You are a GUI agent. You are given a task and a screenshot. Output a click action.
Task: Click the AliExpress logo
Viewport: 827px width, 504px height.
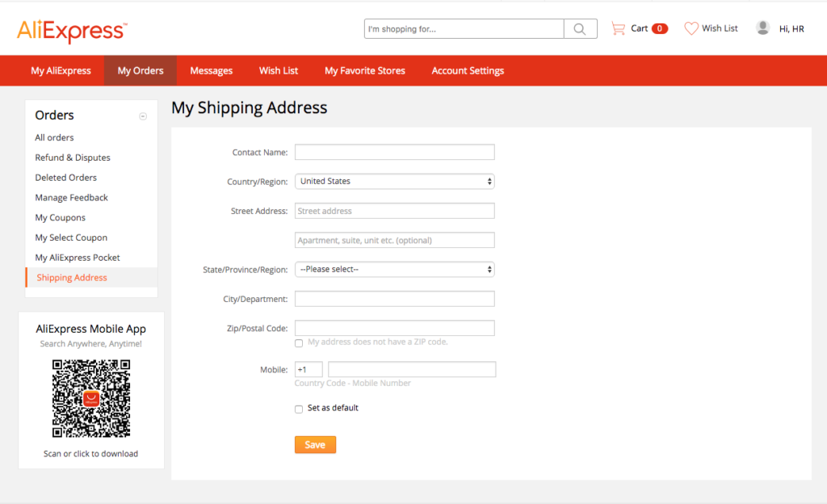(x=72, y=31)
